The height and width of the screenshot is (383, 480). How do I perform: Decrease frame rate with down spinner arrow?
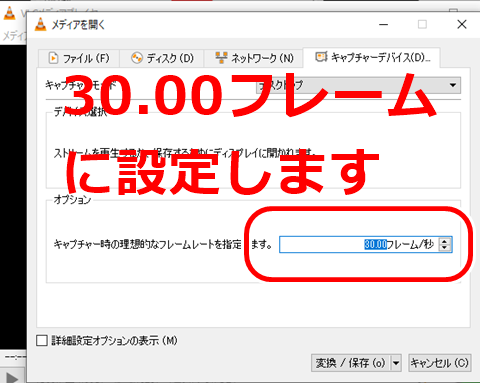coord(445,248)
